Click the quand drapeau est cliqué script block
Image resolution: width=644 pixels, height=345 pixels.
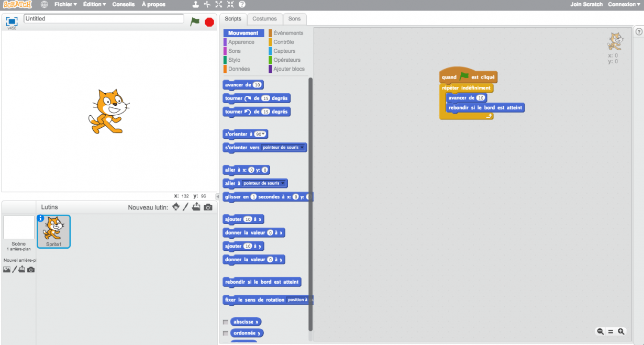point(468,76)
